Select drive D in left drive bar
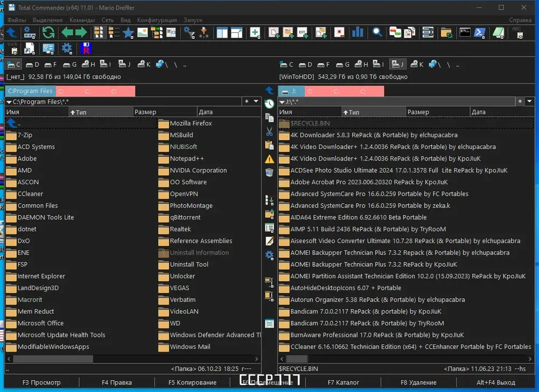Image resolution: width=539 pixels, height=392 pixels. pyautogui.click(x=32, y=64)
